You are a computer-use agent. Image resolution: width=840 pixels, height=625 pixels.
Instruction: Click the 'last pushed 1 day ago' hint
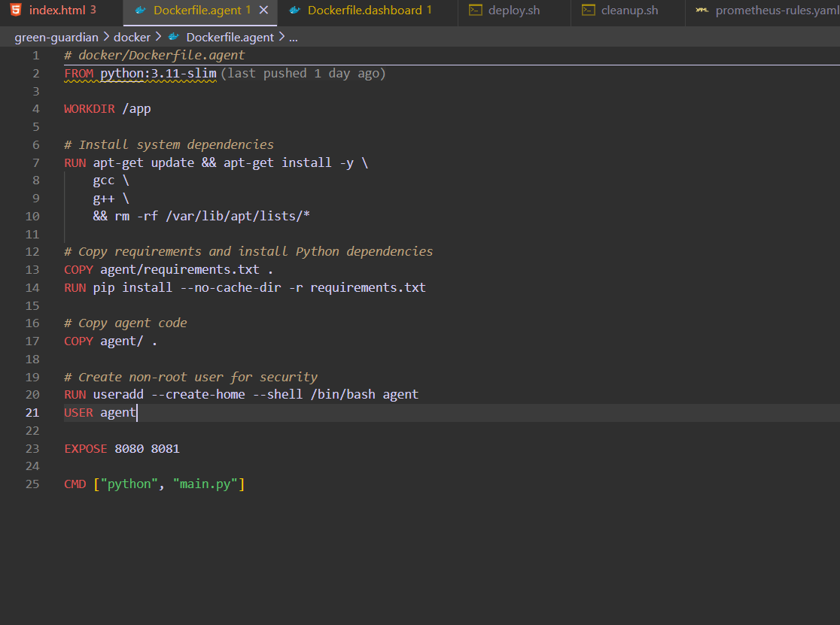pos(303,73)
